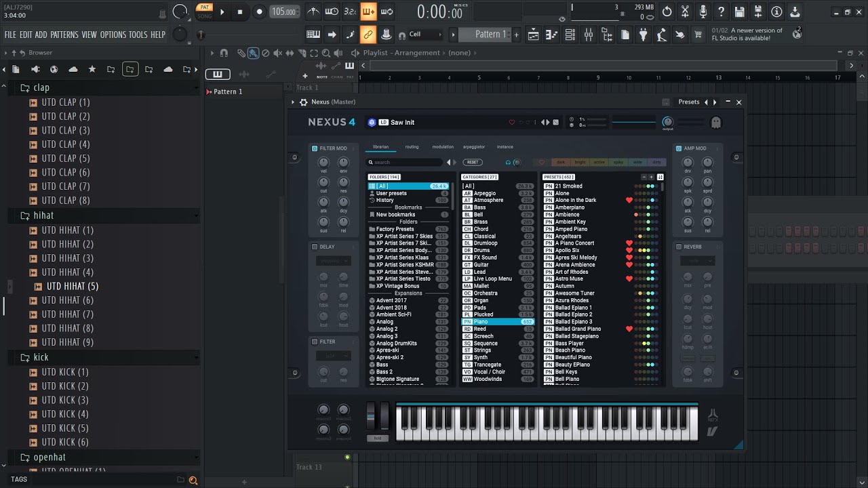Click the Browser search magnifier icon
Viewport: 868px width, 488px height.
[193, 480]
